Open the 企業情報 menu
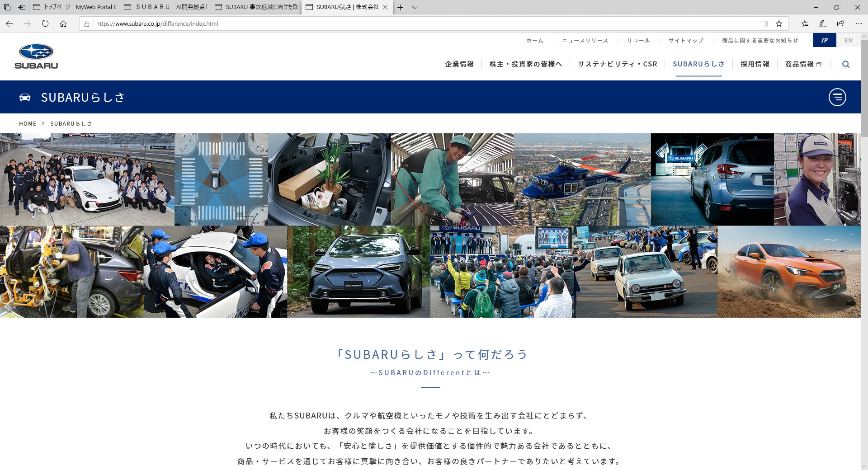 (x=459, y=64)
